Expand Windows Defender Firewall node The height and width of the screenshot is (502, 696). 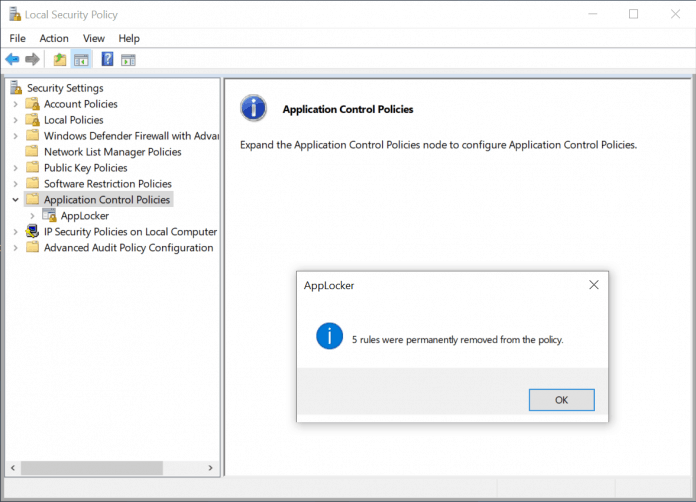point(16,136)
